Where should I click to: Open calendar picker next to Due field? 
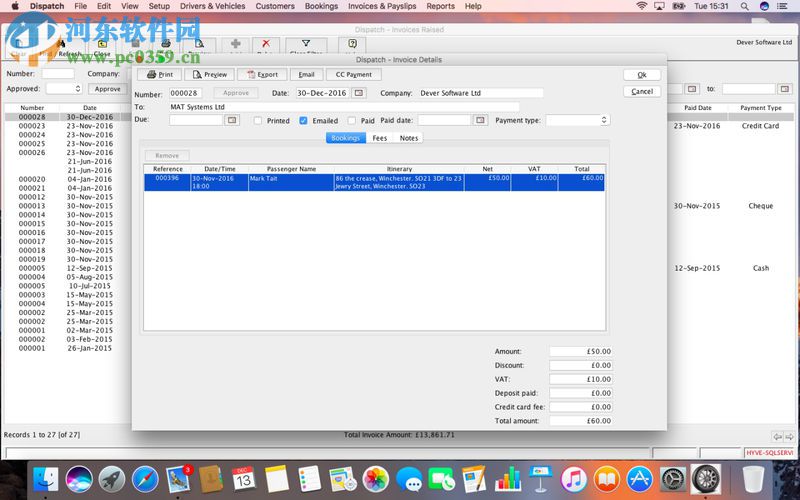pos(232,120)
